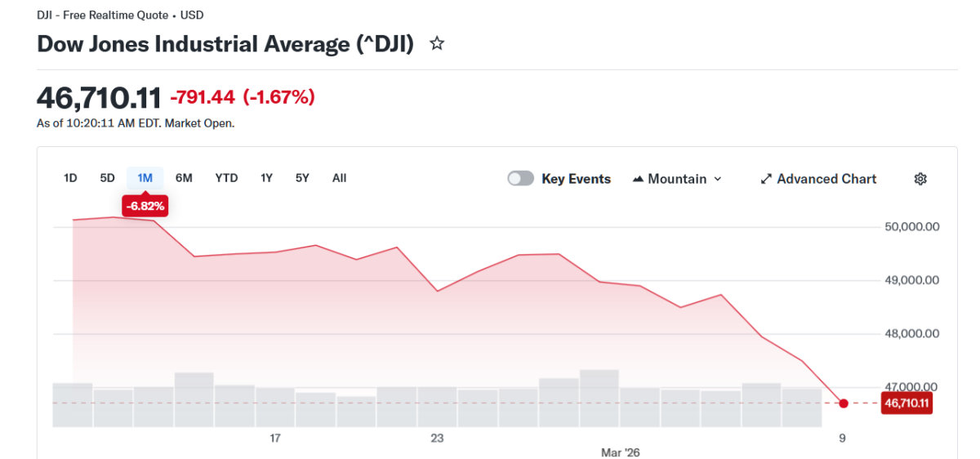Display All available price history
This screenshot has width=980, height=459.
(339, 178)
